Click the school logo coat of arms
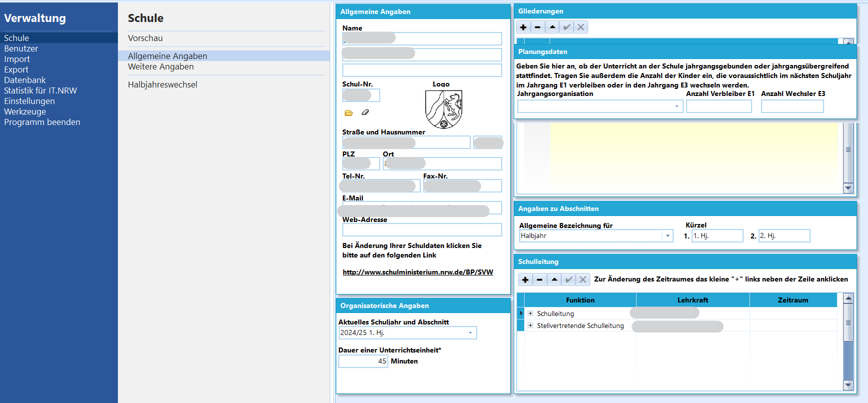 [x=444, y=109]
